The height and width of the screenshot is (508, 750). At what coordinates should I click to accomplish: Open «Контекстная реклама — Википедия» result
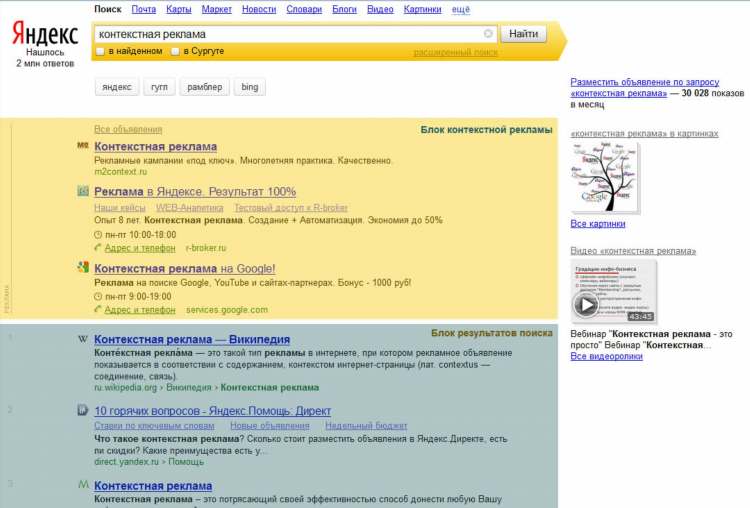(x=192, y=339)
